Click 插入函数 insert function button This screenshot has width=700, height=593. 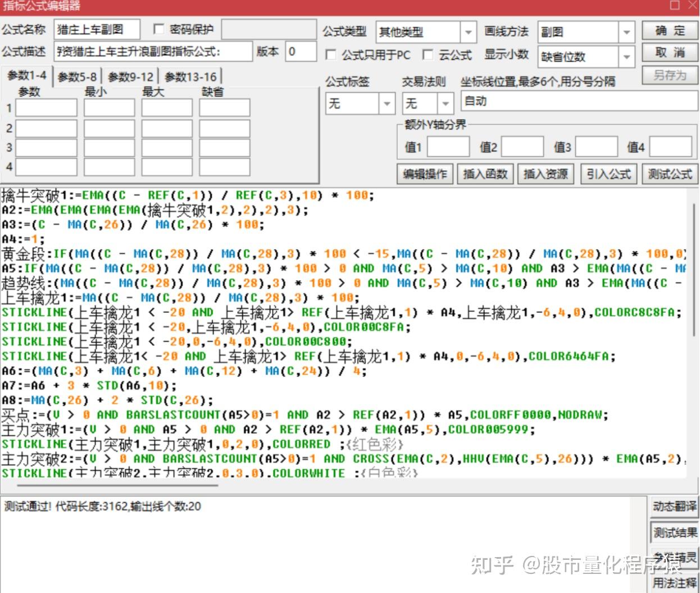[x=485, y=174]
